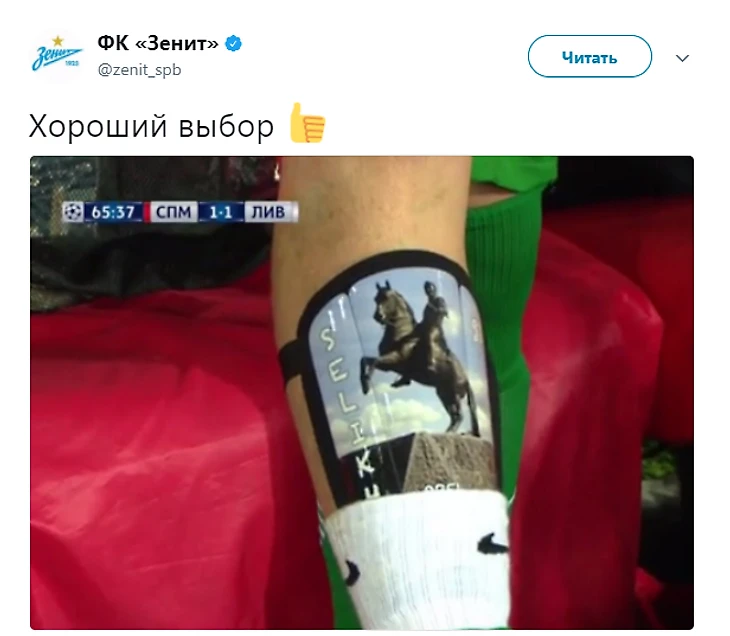Image resolution: width=730 pixels, height=636 pixels.
Task: Click the СПМ team label
Action: [173, 212]
